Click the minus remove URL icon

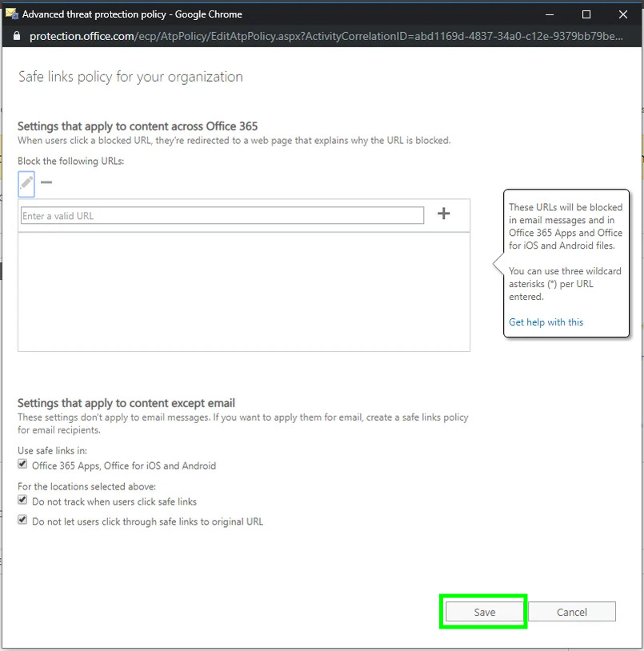tap(46, 182)
